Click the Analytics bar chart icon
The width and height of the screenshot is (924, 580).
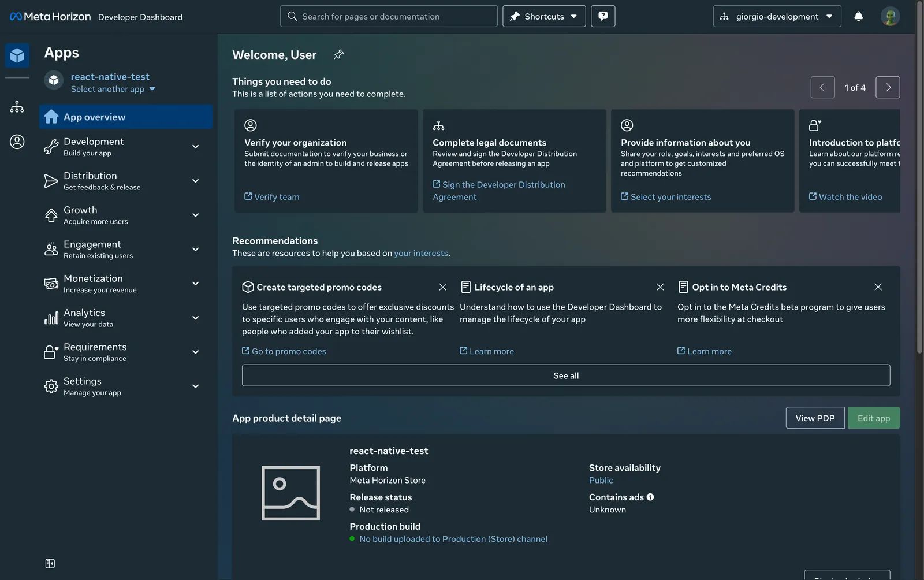coord(51,318)
